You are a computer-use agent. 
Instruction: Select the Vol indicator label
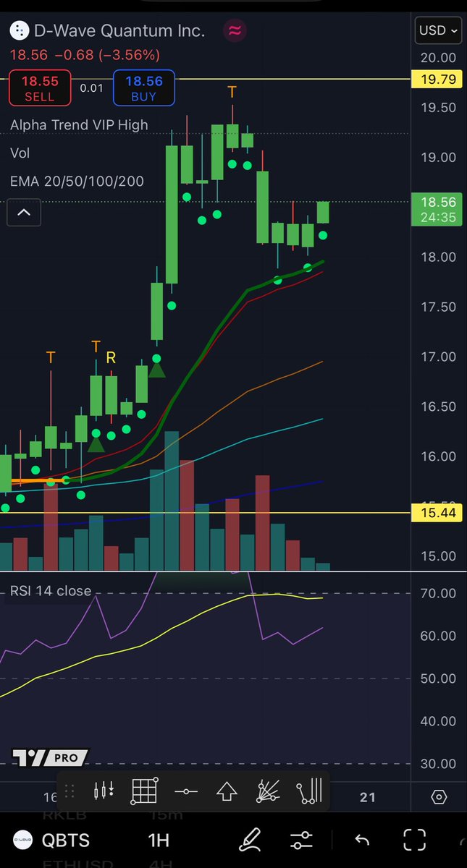click(x=20, y=153)
